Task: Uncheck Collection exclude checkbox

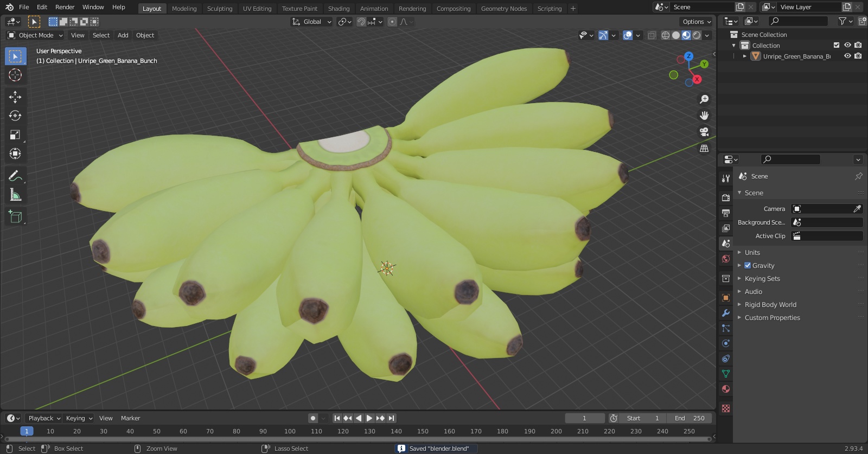Action: click(x=837, y=45)
